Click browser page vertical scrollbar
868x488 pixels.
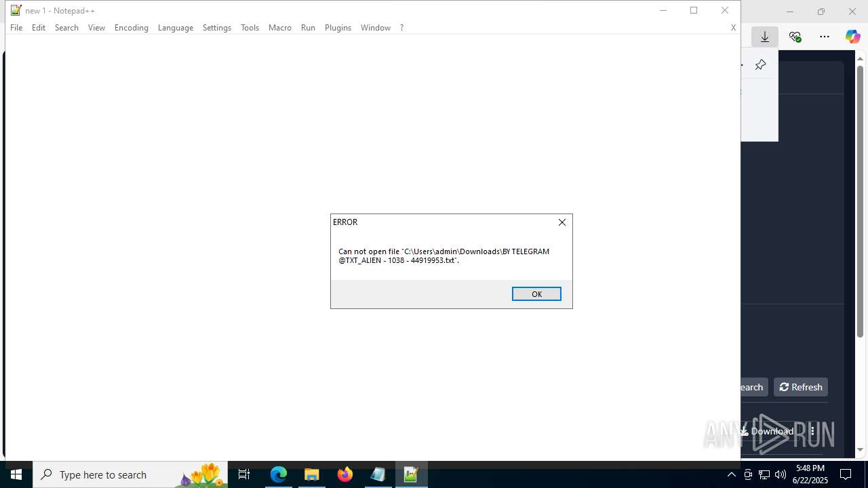(861, 202)
